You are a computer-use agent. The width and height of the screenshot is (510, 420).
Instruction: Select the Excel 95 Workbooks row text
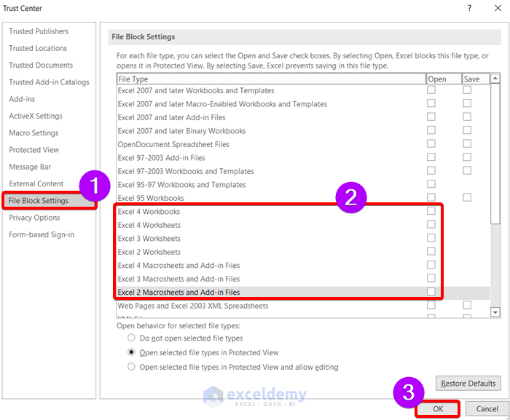(151, 198)
